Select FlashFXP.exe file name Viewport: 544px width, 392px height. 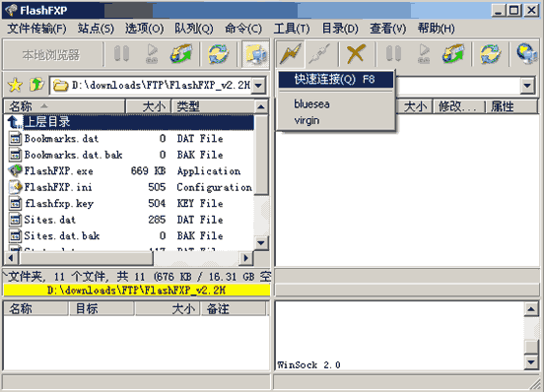point(58,170)
